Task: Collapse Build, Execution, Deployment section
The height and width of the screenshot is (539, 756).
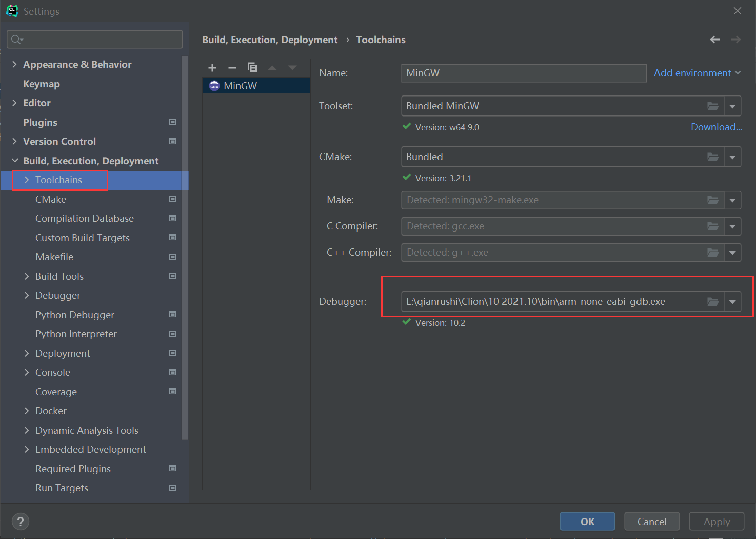Action: click(x=14, y=161)
